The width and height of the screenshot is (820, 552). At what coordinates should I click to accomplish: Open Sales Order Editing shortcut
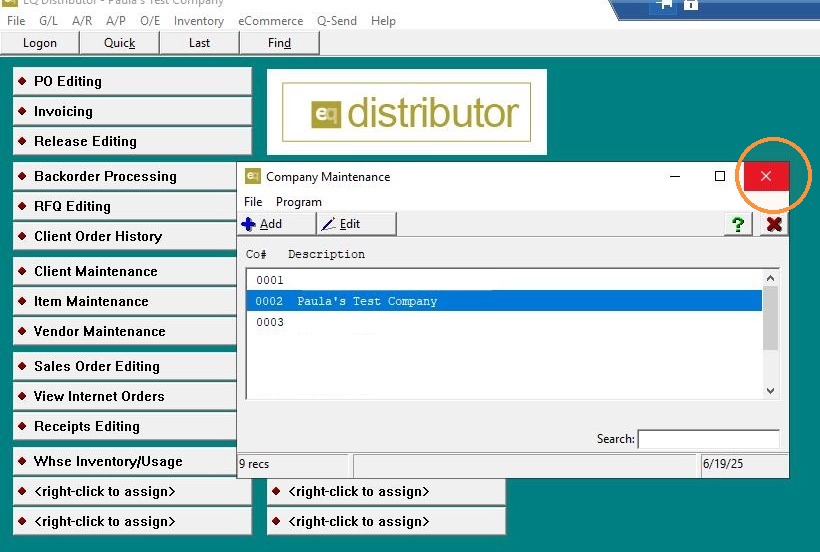click(124, 366)
